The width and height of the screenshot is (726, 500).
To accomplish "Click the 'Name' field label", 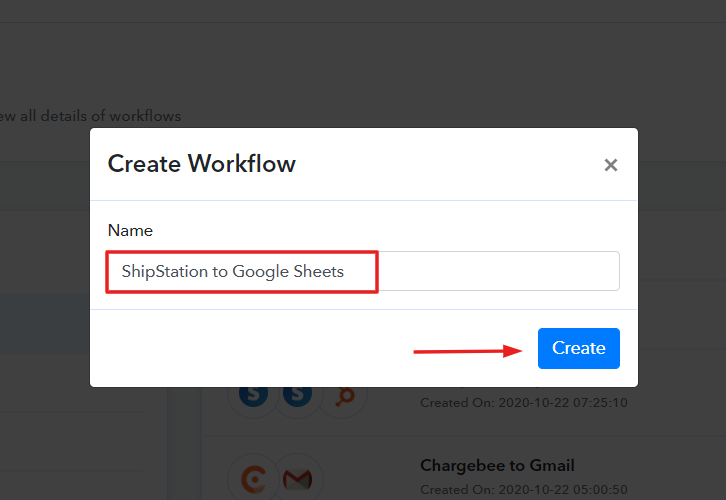I will (130, 230).
